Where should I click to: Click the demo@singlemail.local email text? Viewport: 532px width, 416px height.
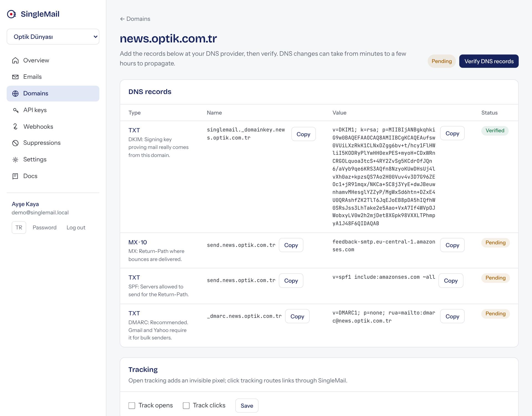pyautogui.click(x=40, y=212)
